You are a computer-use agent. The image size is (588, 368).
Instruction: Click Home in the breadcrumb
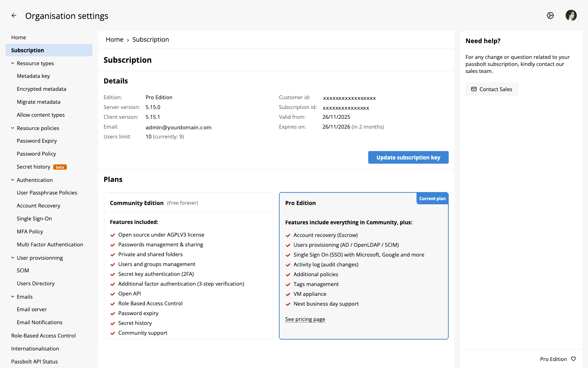click(114, 40)
